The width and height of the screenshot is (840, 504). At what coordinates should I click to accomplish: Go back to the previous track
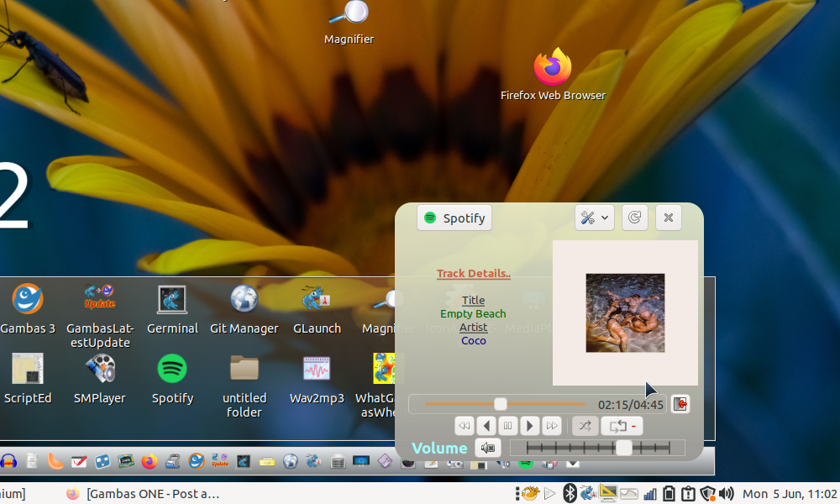click(x=464, y=426)
